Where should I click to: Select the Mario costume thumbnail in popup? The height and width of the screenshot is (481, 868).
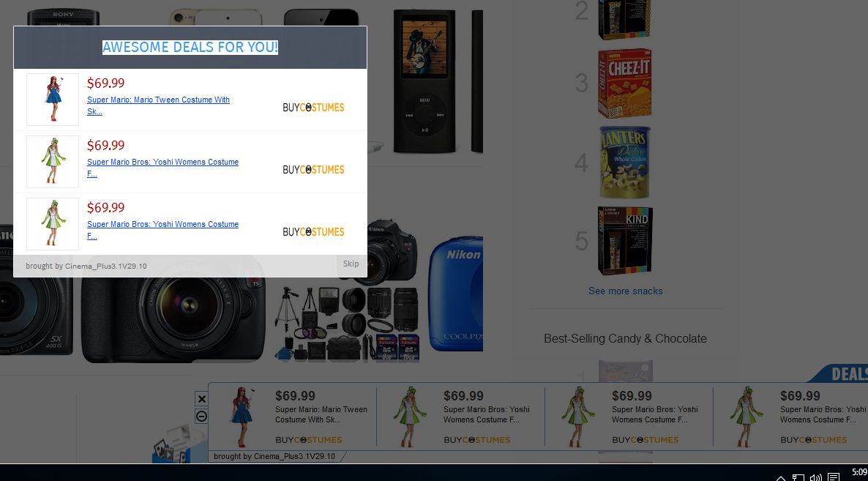[53, 100]
